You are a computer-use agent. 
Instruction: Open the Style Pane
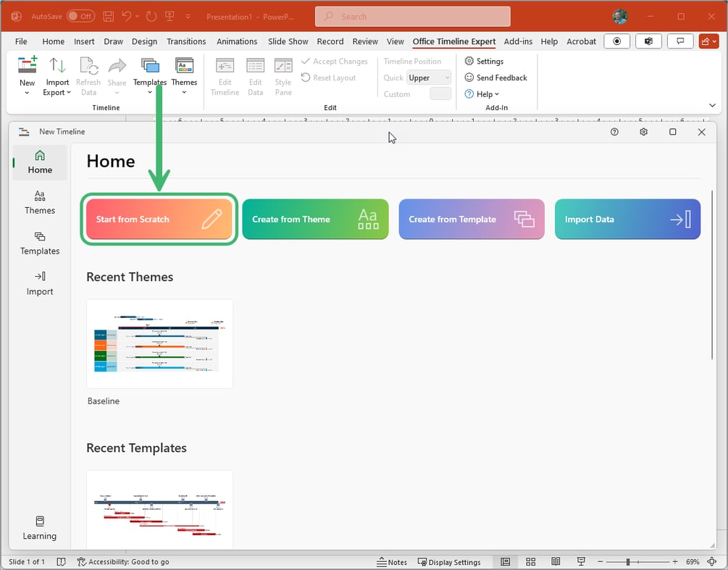283,75
